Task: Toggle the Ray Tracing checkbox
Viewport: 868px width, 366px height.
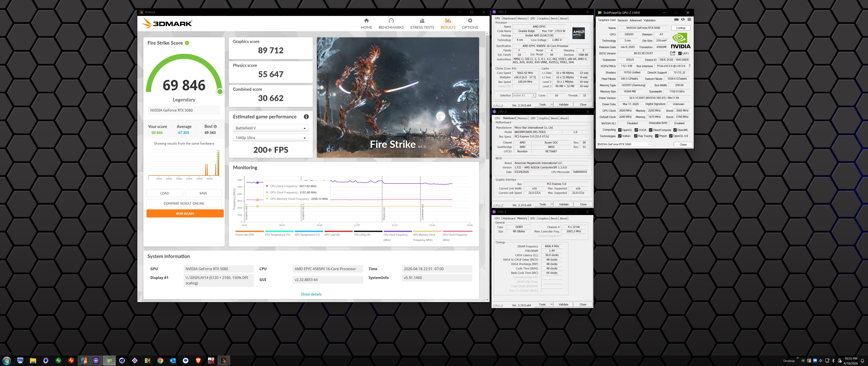Action: (636, 136)
